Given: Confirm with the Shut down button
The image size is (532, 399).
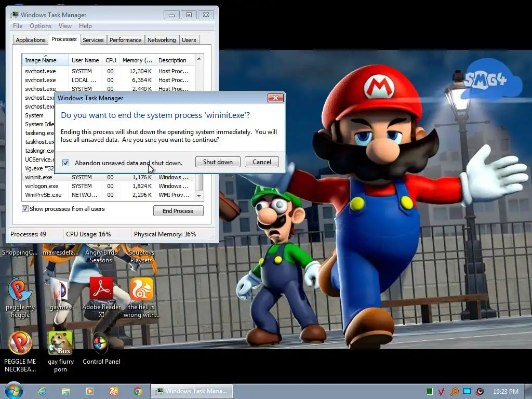Looking at the screenshot, I should 218,162.
